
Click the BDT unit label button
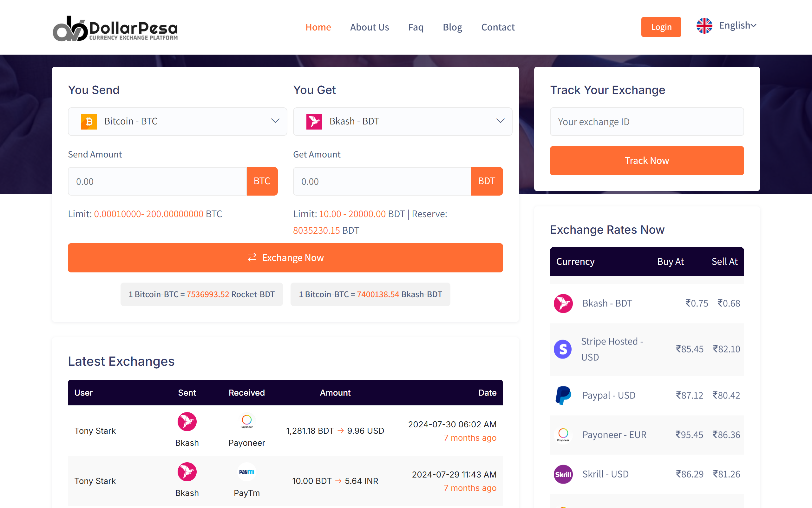click(487, 181)
